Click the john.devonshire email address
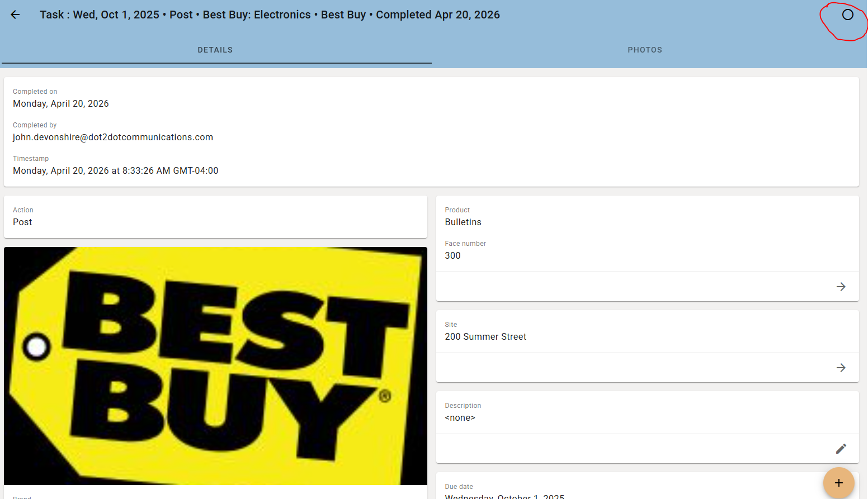 (113, 137)
